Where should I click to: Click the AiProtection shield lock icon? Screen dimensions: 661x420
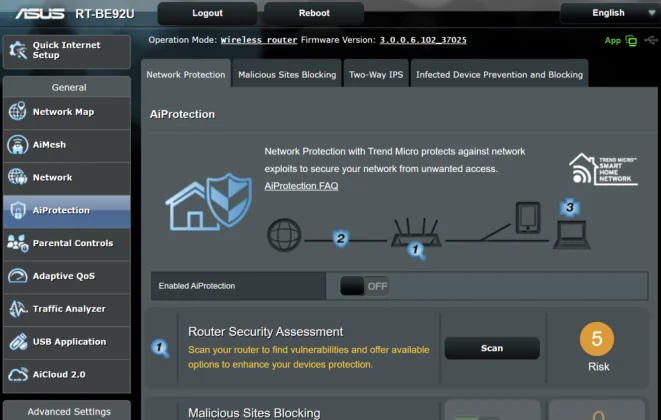18,210
